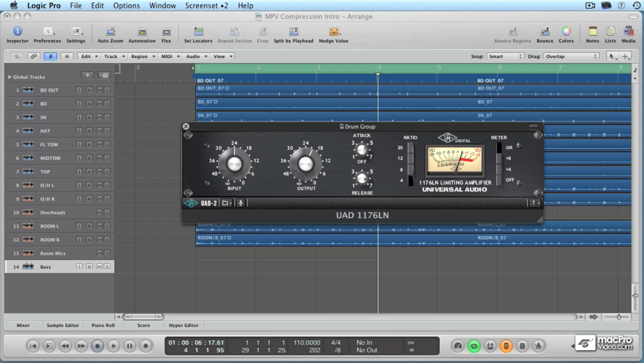
Task: Switch to the Piano Roll tab
Action: tap(103, 325)
